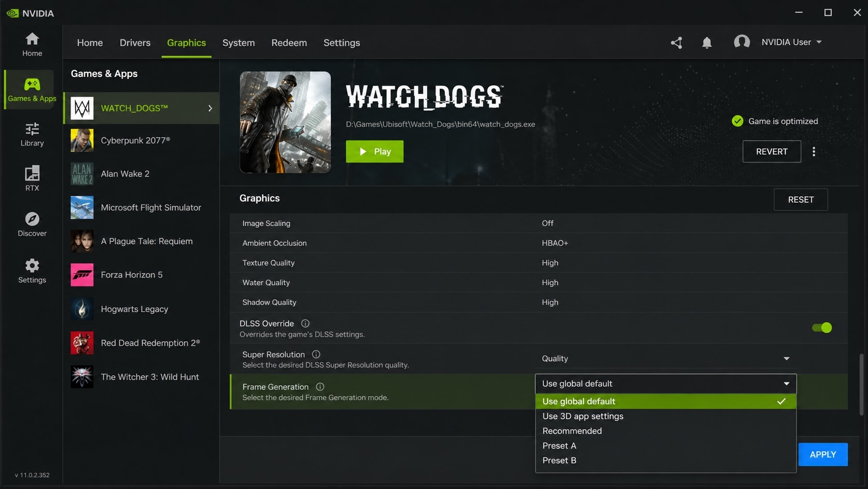Image resolution: width=868 pixels, height=489 pixels.
Task: Click the Ambient Occlusion HBAO+ value
Action: tap(555, 243)
